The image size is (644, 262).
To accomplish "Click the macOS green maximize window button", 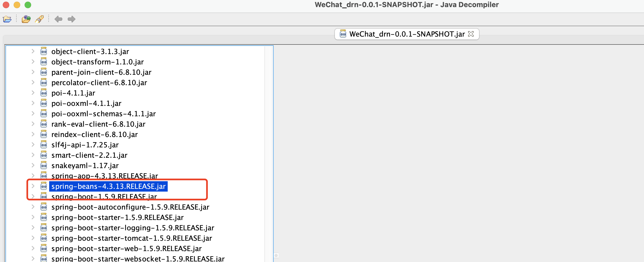I will (x=28, y=5).
